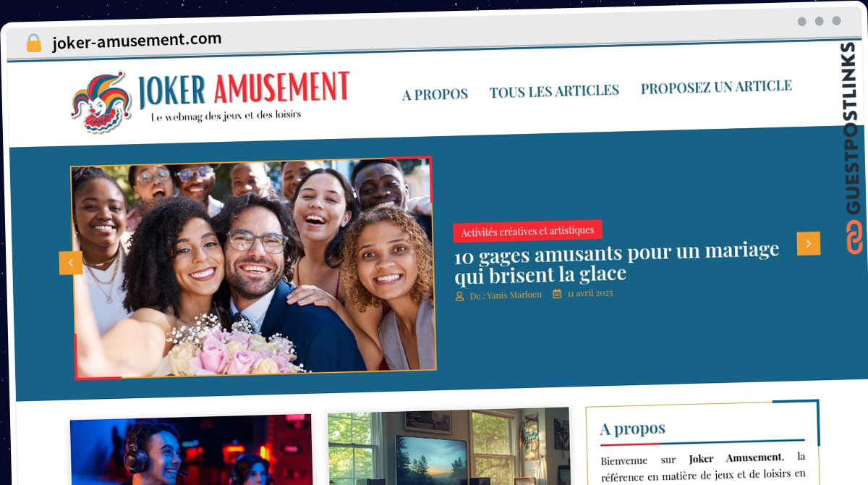Click the author icon beside Yanis Marloeu

tap(459, 296)
